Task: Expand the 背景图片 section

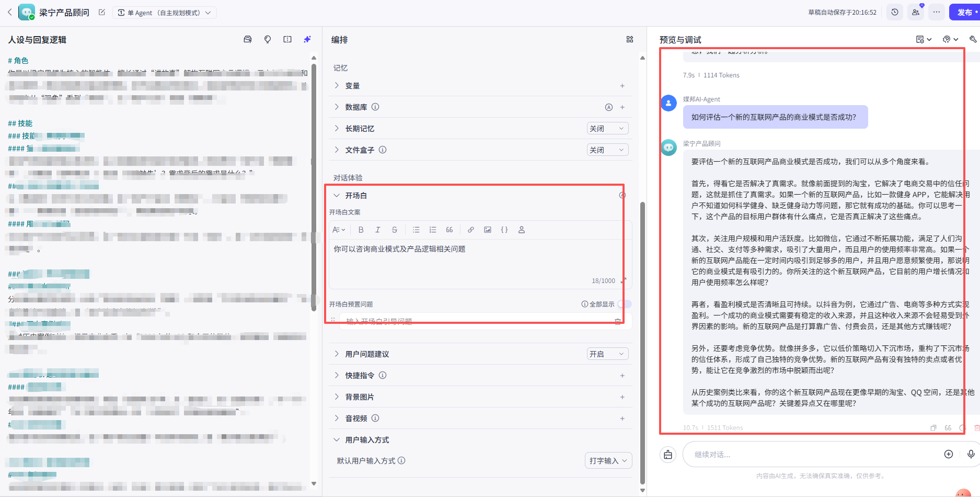Action: [337, 397]
